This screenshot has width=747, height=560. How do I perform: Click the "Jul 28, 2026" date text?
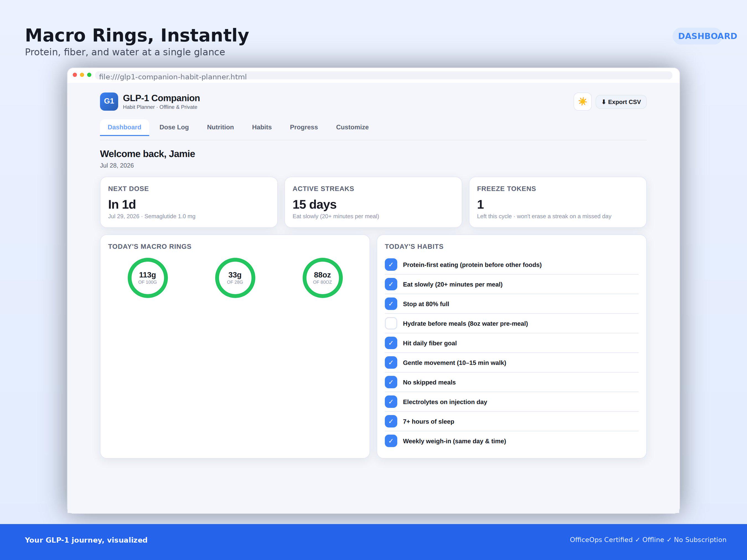point(117,165)
